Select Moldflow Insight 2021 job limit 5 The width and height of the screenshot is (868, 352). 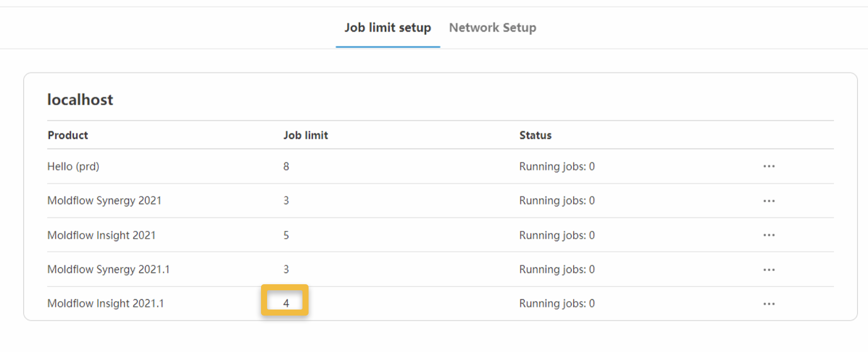coord(286,235)
